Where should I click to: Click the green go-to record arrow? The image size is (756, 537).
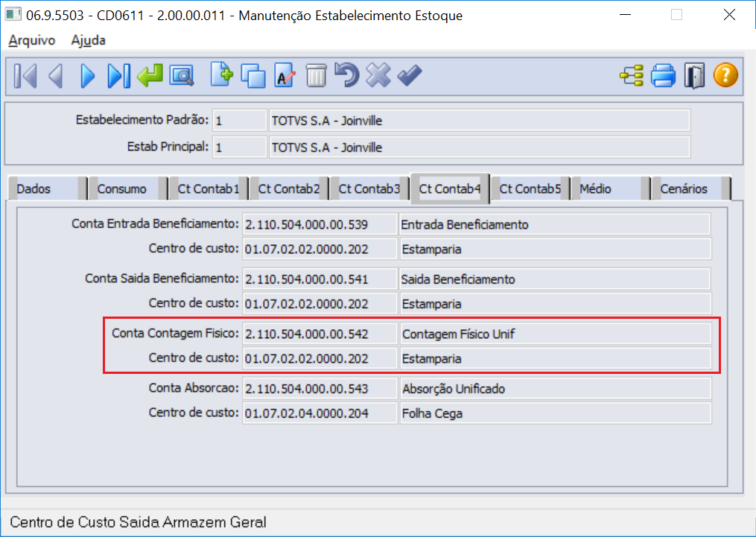coord(150,76)
